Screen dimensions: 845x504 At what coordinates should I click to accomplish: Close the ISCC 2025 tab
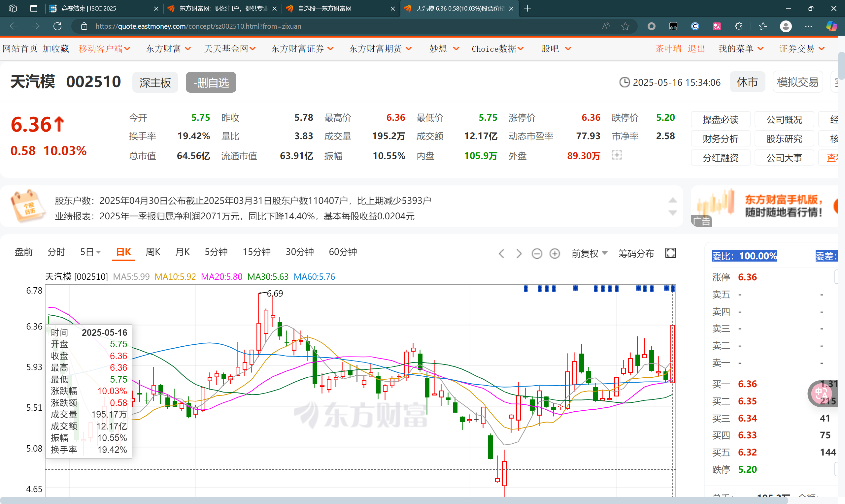click(156, 9)
